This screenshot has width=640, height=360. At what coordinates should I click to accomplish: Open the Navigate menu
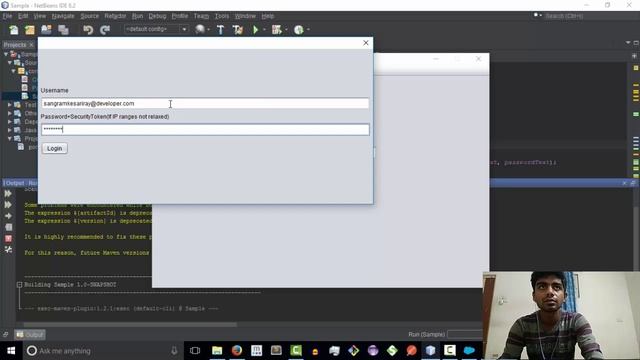point(63,16)
